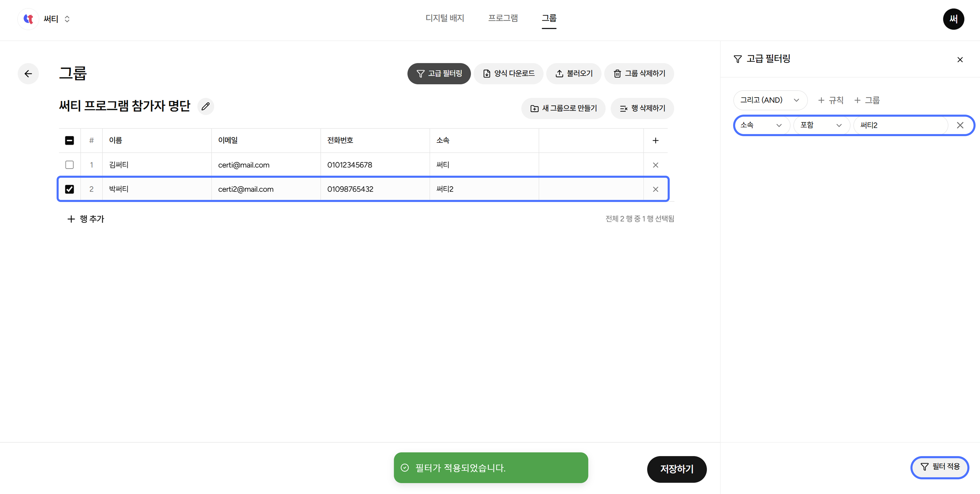Click 그룹 삭제하기 button
The image size is (980, 494).
639,74
